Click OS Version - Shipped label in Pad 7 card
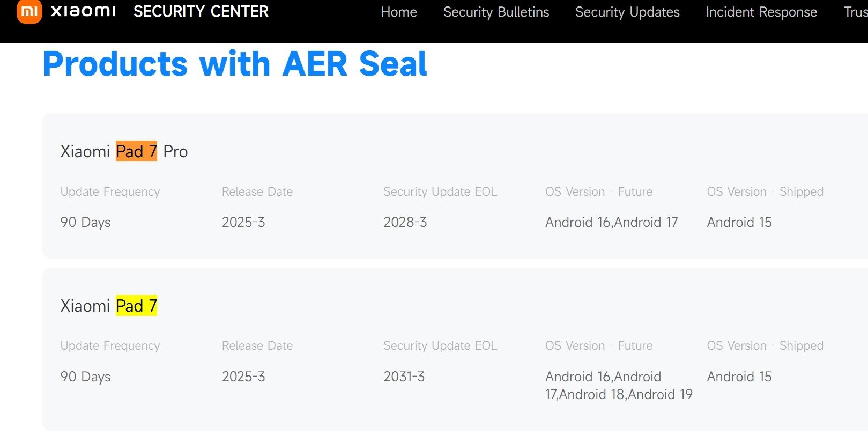This screenshot has height=435, width=868. click(x=765, y=345)
